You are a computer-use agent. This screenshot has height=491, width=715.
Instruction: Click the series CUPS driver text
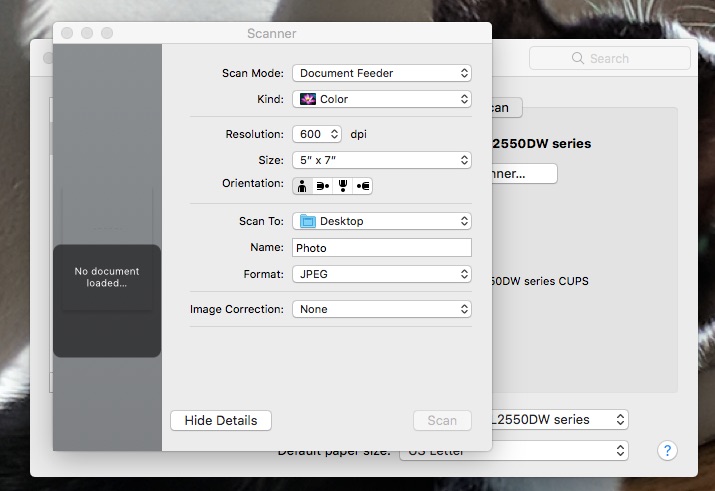pyautogui.click(x=540, y=281)
